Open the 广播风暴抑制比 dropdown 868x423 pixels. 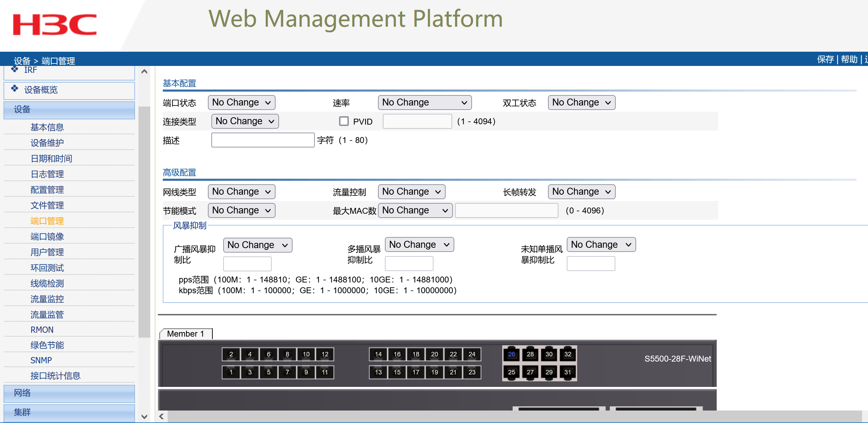(257, 245)
